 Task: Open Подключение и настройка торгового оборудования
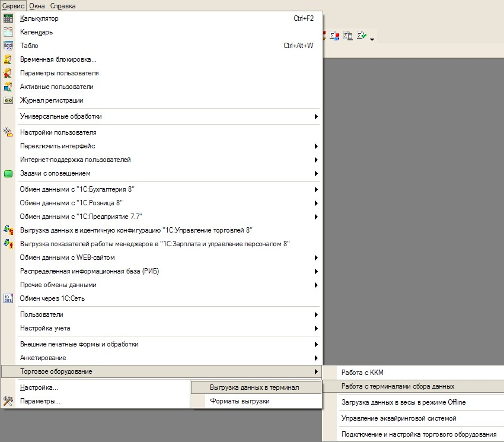tap(413, 435)
